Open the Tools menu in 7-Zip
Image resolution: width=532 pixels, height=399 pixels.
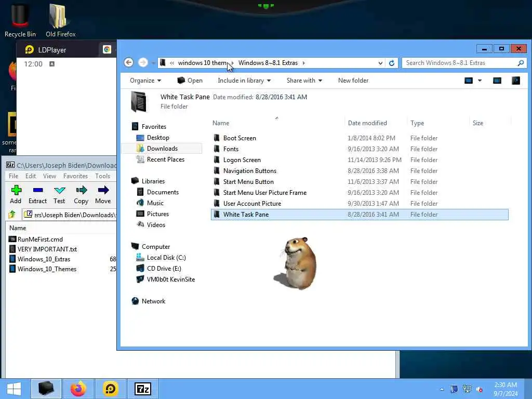pyautogui.click(x=102, y=176)
